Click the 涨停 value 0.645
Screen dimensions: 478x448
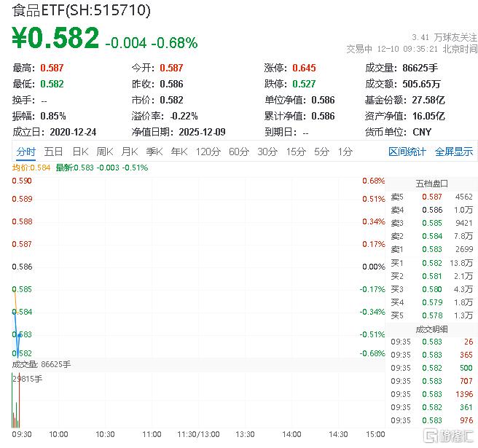(x=304, y=68)
